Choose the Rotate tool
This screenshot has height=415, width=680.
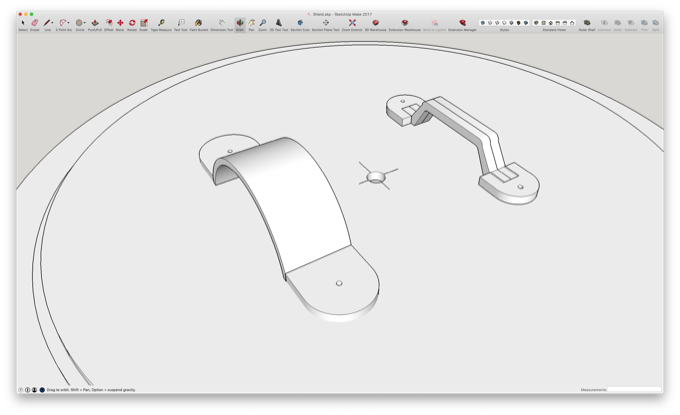(x=132, y=23)
